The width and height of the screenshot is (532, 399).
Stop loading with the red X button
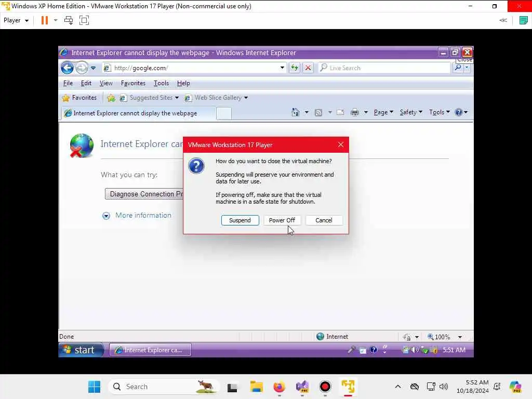click(308, 68)
